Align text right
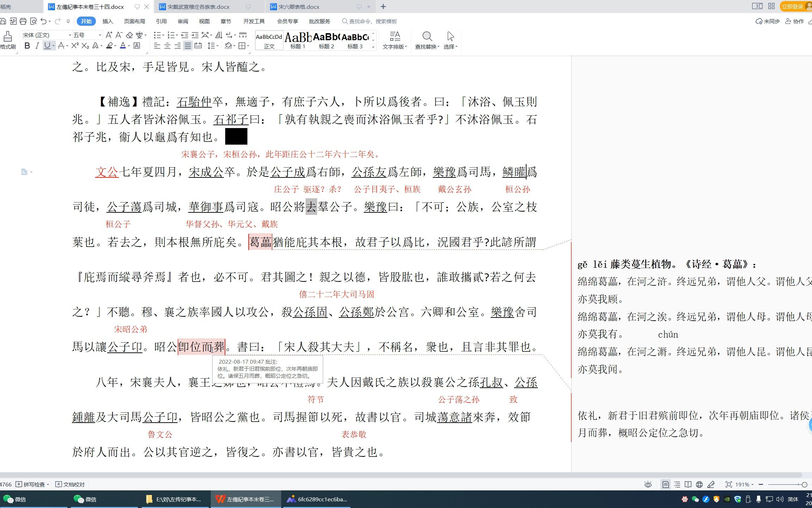Image resolution: width=812 pixels, height=508 pixels. tap(178, 46)
